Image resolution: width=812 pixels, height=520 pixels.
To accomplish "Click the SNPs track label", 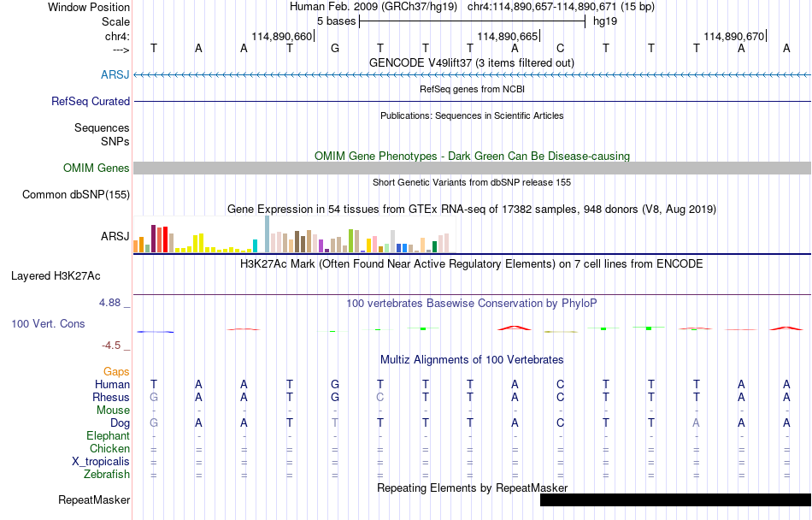I will tap(115, 141).
